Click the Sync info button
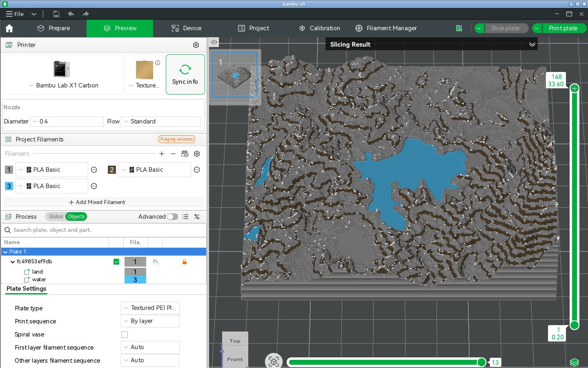This screenshot has height=368, width=588. [185, 74]
